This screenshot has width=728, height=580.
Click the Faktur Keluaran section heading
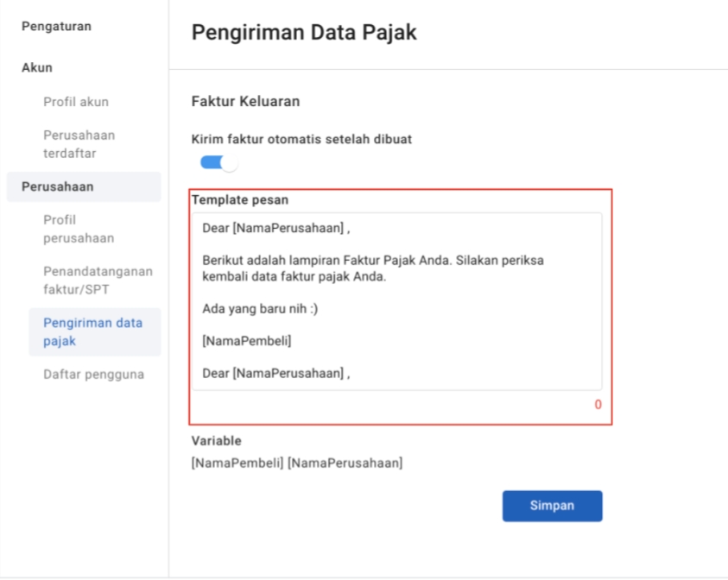244,101
